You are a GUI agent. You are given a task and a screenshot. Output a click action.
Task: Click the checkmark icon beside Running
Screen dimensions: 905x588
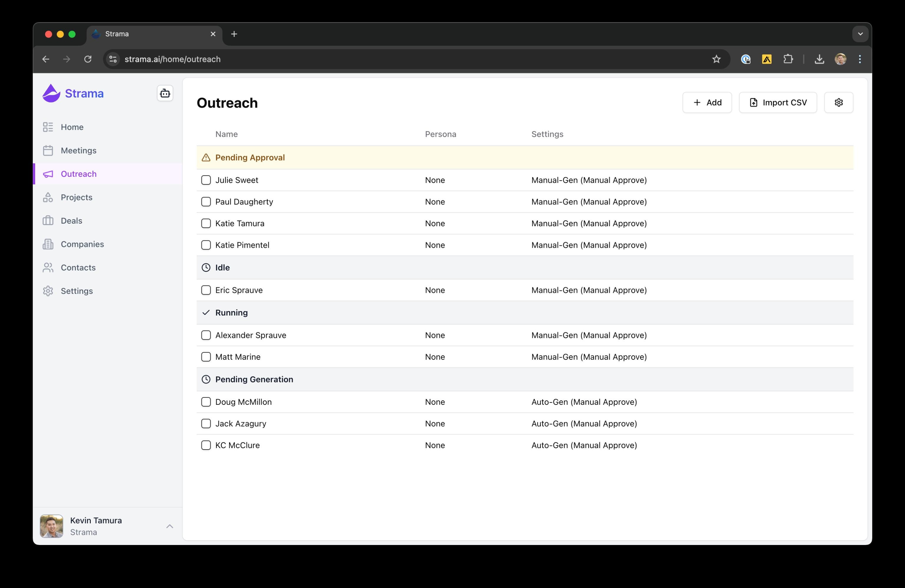206,313
